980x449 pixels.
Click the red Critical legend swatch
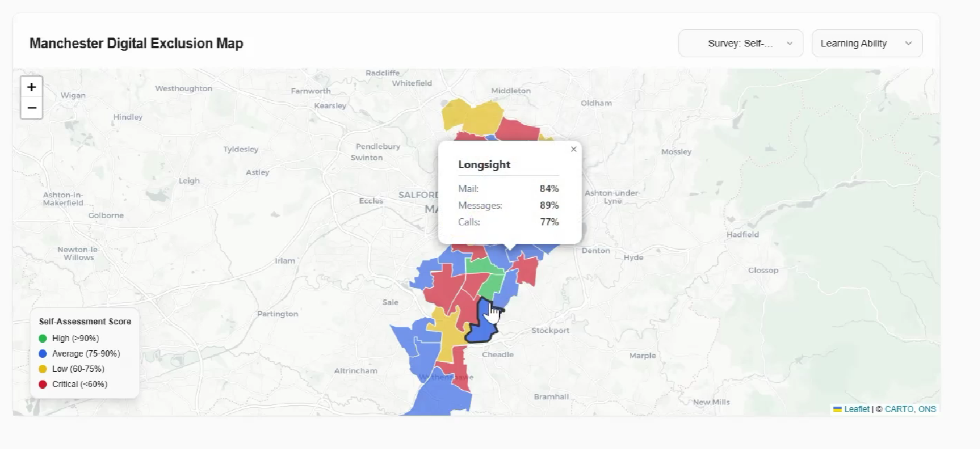[x=43, y=385]
